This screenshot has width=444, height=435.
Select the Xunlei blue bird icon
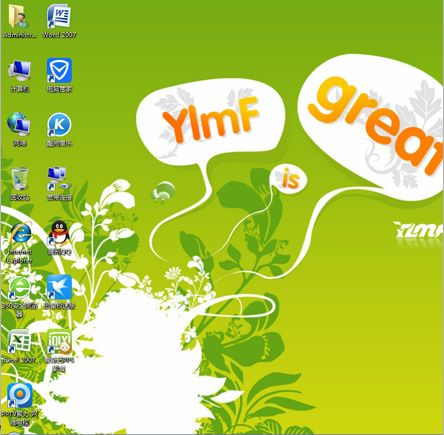[59, 287]
